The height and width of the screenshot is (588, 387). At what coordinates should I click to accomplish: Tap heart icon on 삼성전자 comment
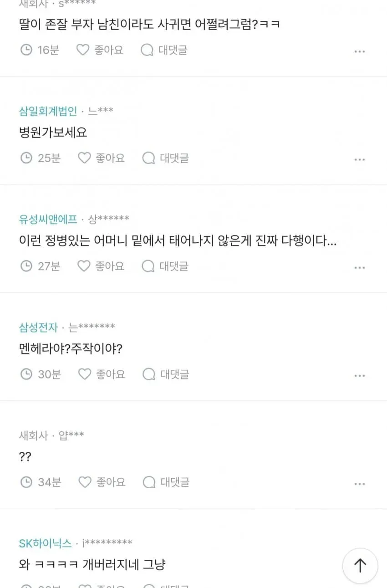pos(85,374)
